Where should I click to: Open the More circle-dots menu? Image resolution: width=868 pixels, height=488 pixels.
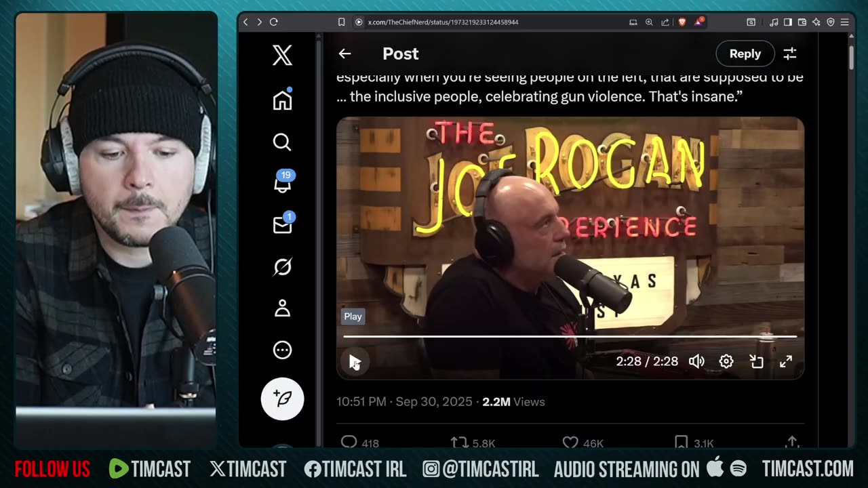click(x=282, y=350)
